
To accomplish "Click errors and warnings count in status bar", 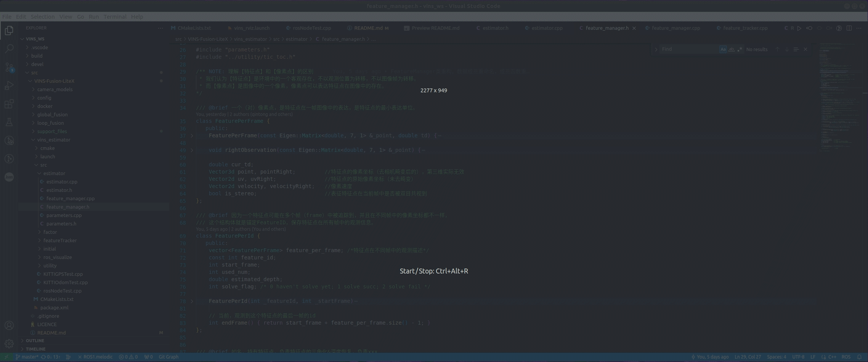I will click(128, 357).
